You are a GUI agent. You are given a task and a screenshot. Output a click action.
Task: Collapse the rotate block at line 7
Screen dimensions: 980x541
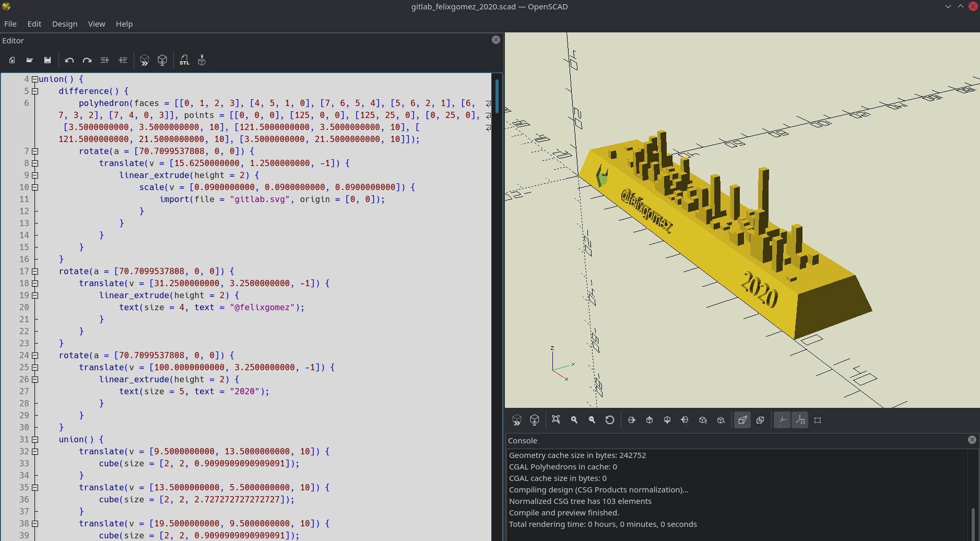(35, 151)
